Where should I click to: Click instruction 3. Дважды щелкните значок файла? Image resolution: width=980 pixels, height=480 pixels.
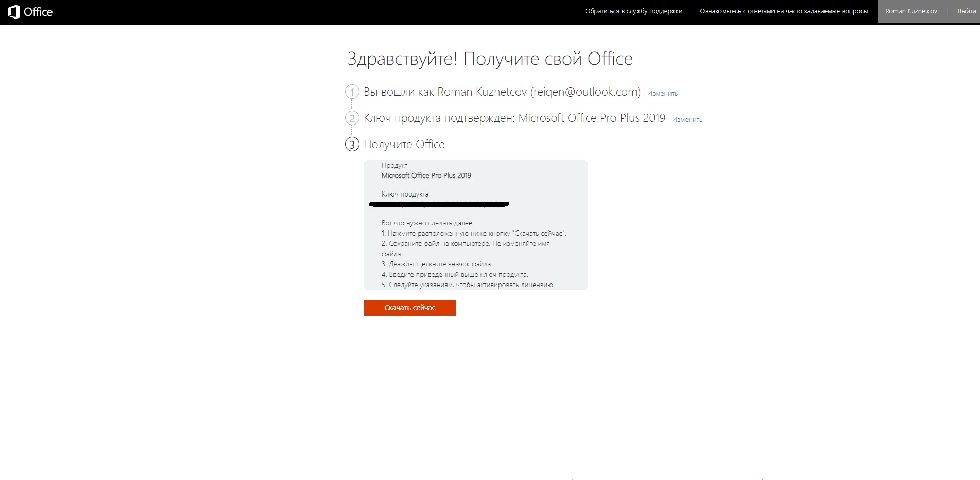pos(437,264)
